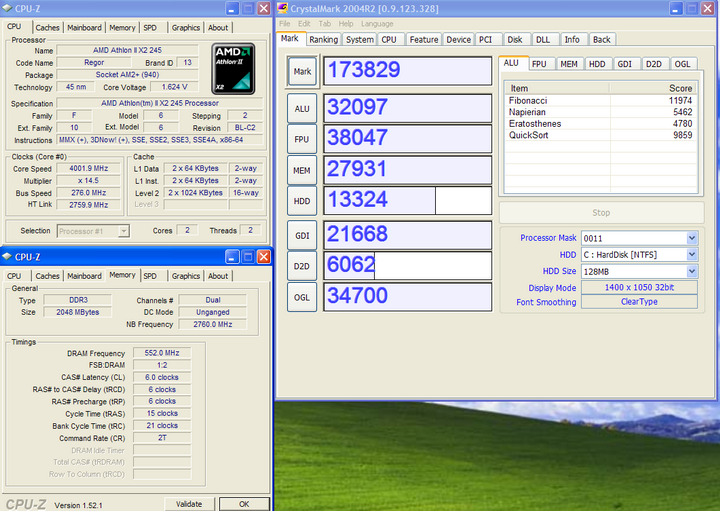
Task: Open Mainboard tab in top CPU-Z window
Action: (x=84, y=28)
